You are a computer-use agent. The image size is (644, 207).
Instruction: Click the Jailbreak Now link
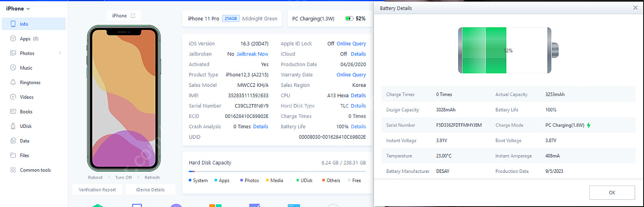click(252, 54)
